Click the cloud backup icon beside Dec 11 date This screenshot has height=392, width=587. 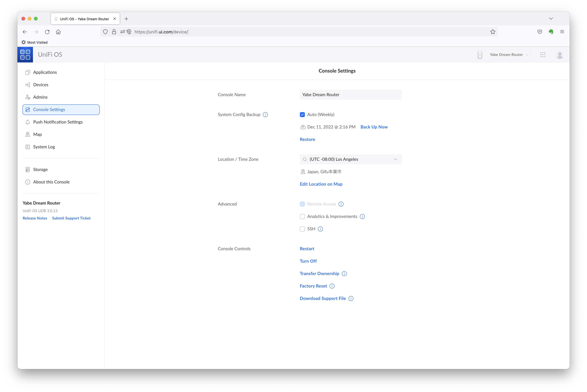pyautogui.click(x=303, y=127)
